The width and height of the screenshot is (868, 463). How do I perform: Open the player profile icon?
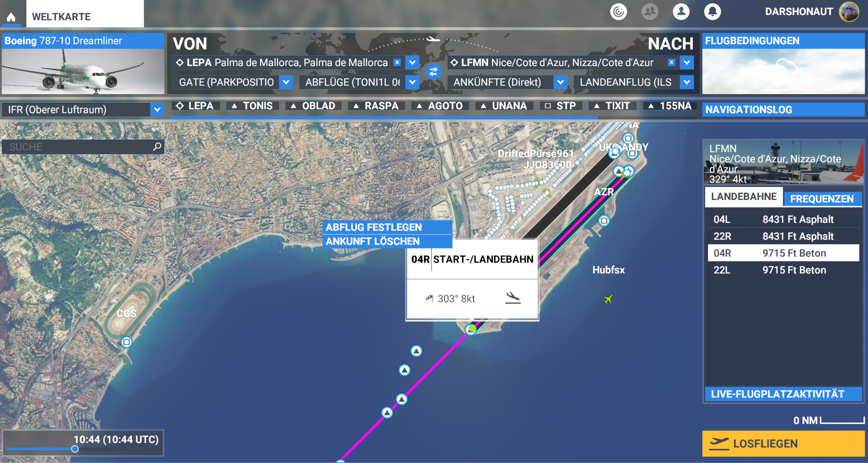point(681,12)
